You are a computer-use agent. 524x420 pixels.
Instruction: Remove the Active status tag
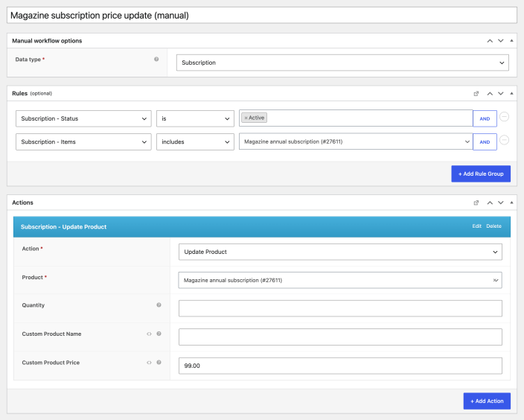click(x=246, y=118)
